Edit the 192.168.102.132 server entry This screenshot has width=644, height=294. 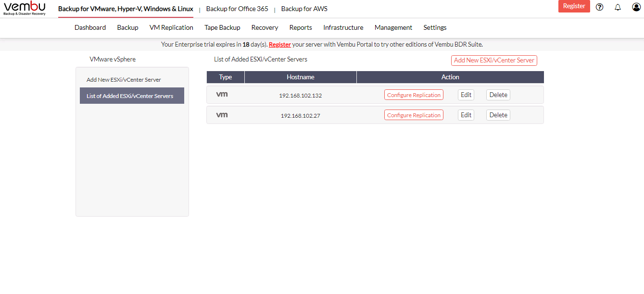466,95
